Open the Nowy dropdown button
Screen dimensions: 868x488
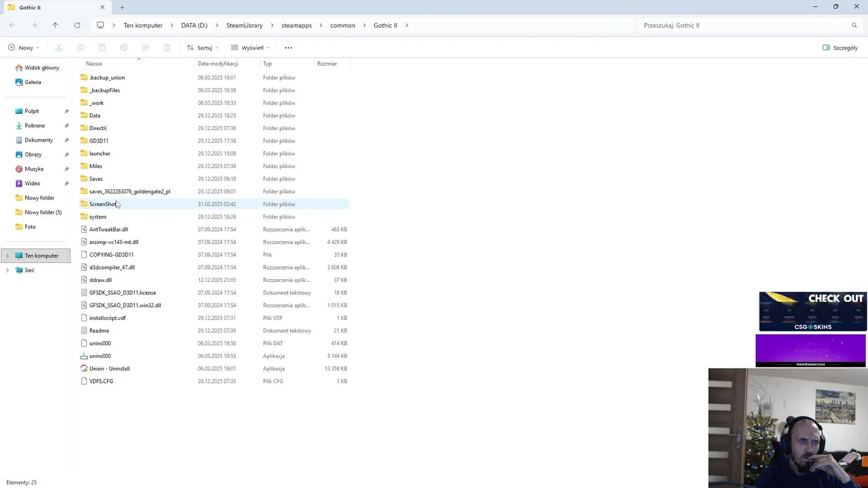(24, 47)
